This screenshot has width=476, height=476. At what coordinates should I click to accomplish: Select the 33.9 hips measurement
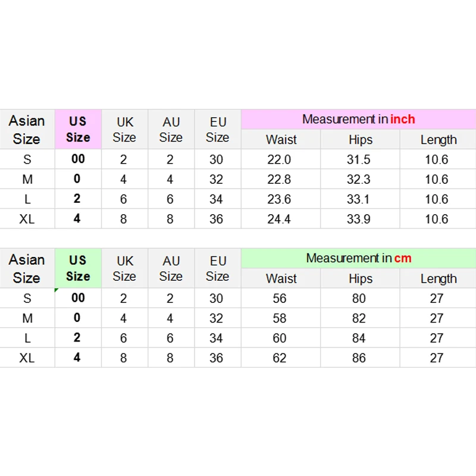359,219
